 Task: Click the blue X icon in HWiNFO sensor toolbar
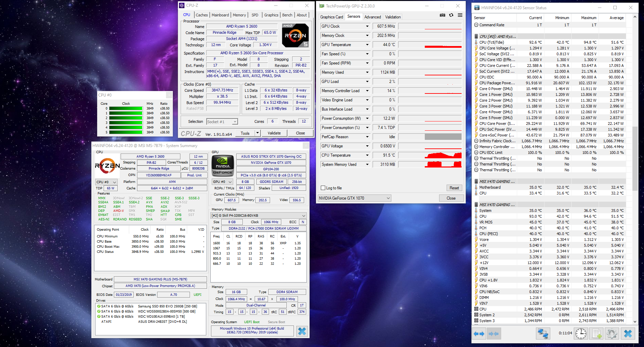pyautogui.click(x=628, y=333)
